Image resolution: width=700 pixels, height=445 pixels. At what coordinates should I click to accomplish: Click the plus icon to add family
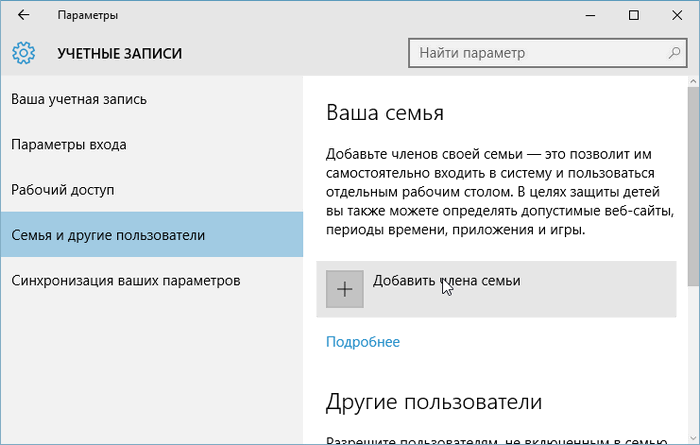(345, 289)
